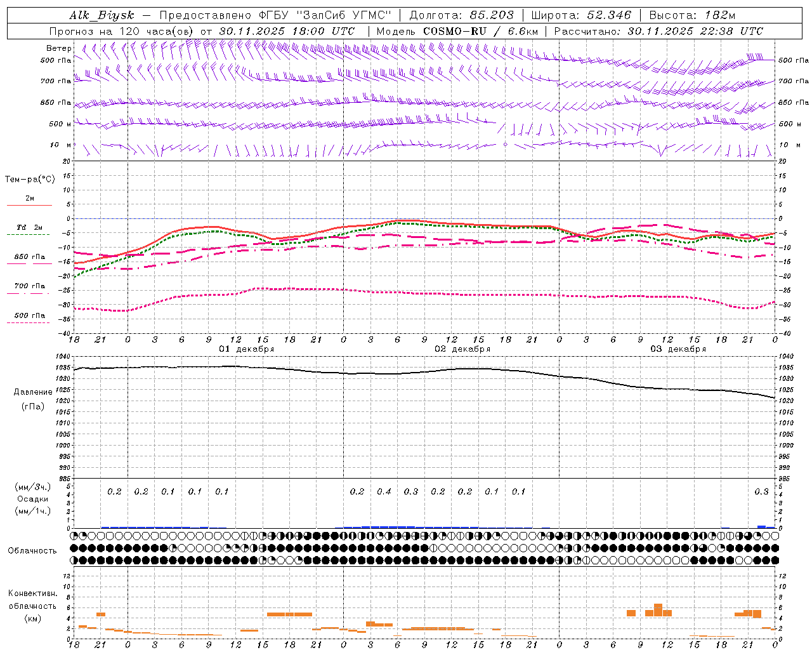The width and height of the screenshot is (812, 650).
Task: Click the Осадки precipitation label
Action: 33,499
